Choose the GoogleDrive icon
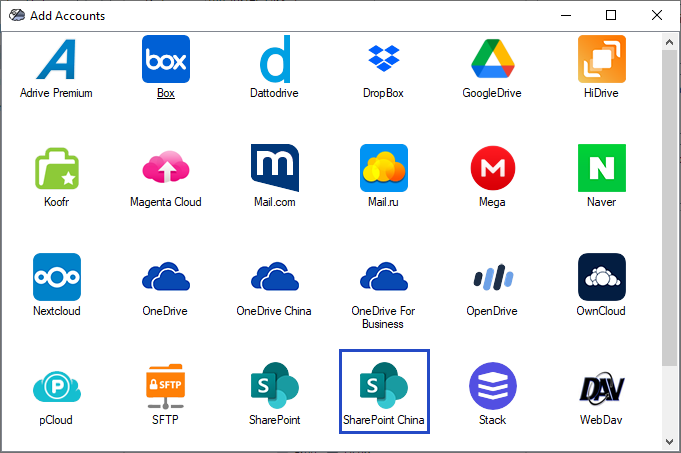 (493, 59)
